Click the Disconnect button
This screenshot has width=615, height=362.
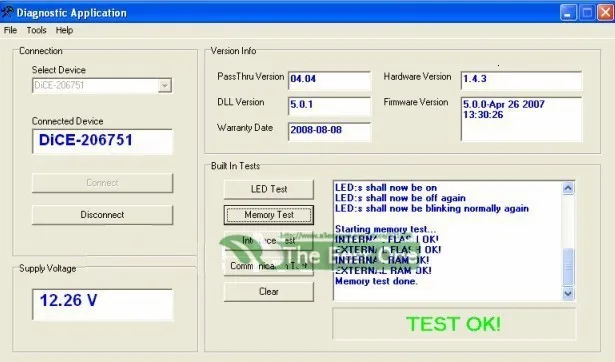coord(102,215)
